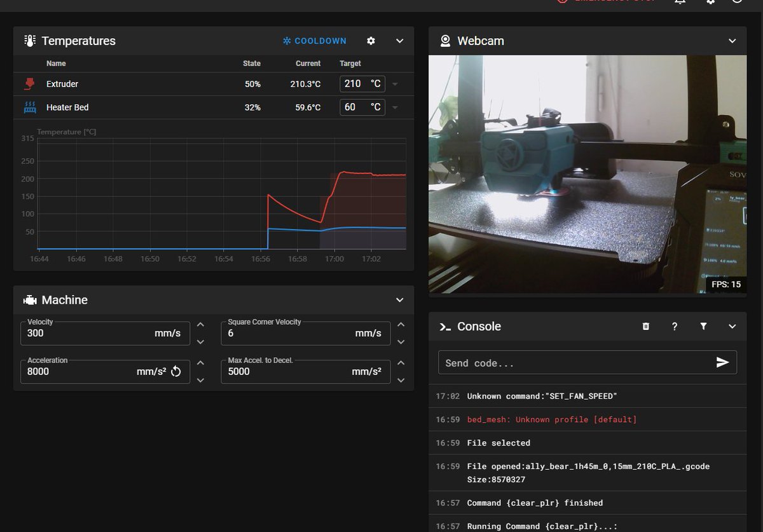The height and width of the screenshot is (532, 763).
Task: Click the red Extruder nozzle icon
Action: click(x=29, y=84)
